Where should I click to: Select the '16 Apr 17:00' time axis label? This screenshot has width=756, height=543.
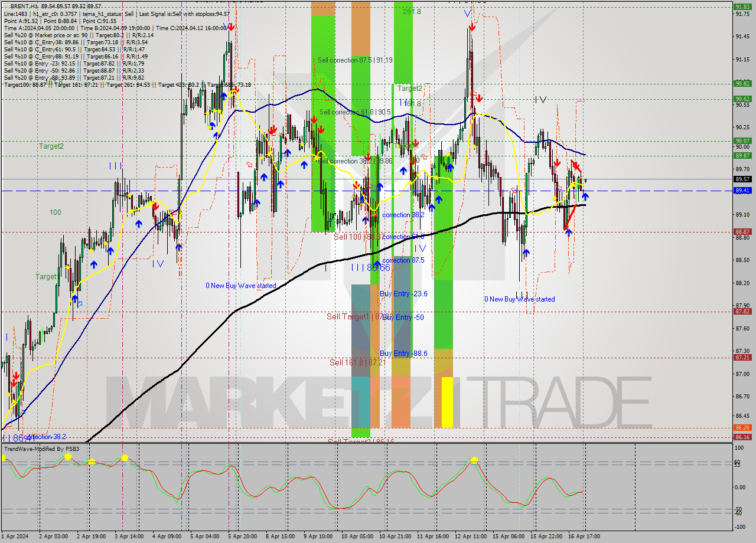(x=584, y=537)
